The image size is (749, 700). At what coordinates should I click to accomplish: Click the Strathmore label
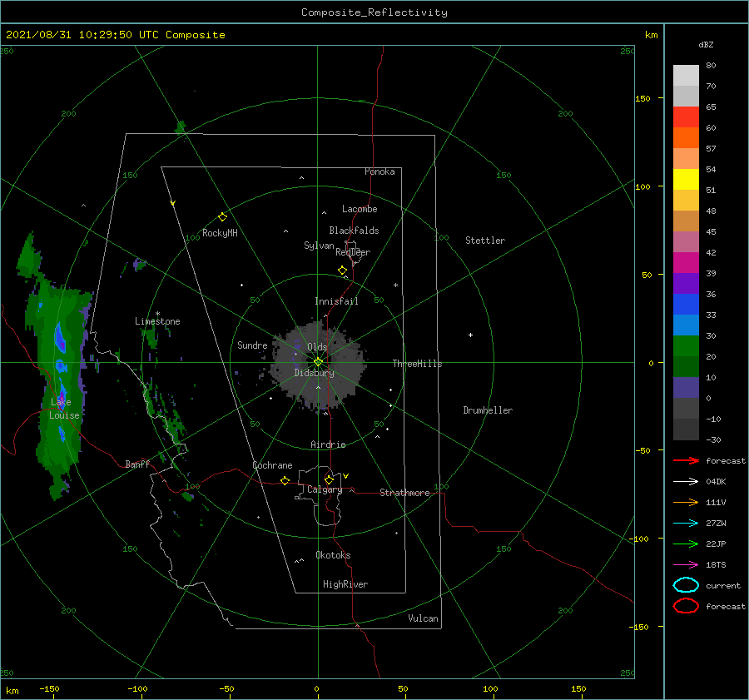pyautogui.click(x=404, y=493)
